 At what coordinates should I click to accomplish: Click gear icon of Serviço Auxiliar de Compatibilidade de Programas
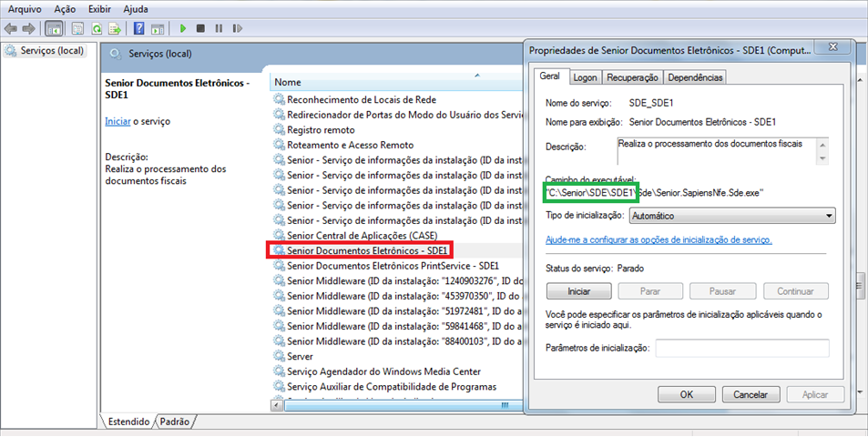click(279, 387)
